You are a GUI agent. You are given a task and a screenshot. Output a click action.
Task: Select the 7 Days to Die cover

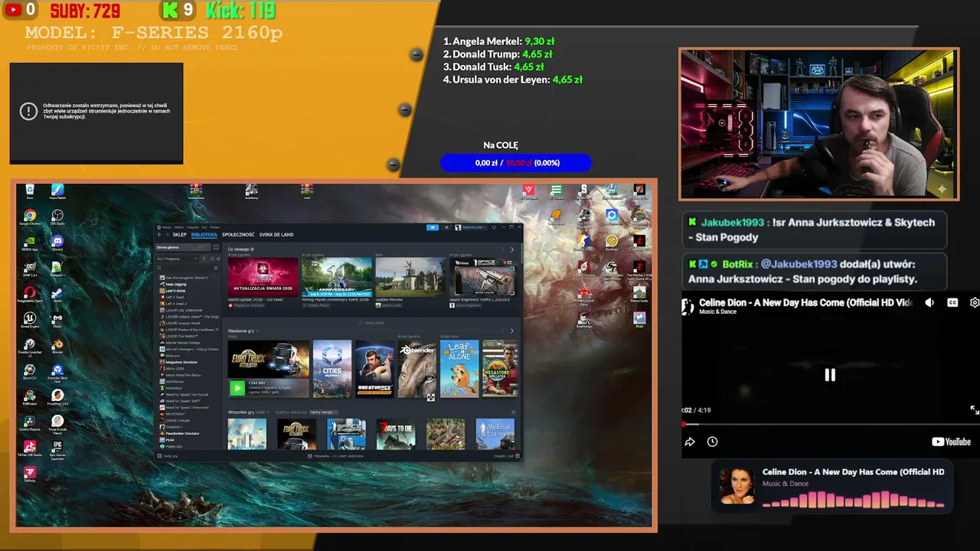coord(396,434)
